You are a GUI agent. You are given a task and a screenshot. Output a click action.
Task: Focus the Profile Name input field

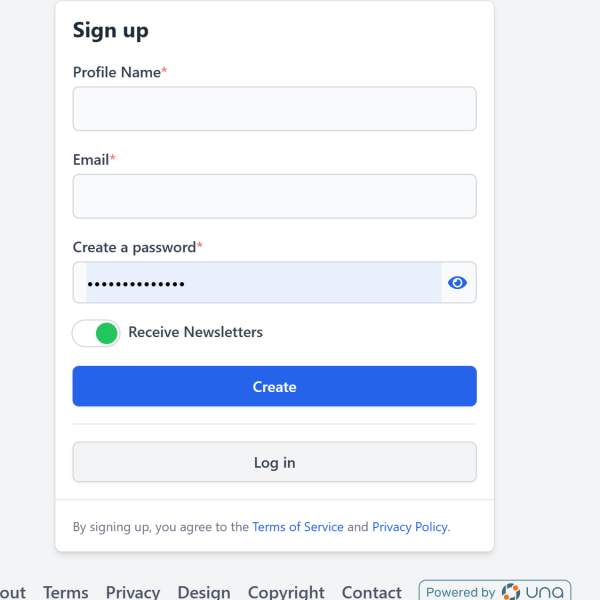coord(274,109)
